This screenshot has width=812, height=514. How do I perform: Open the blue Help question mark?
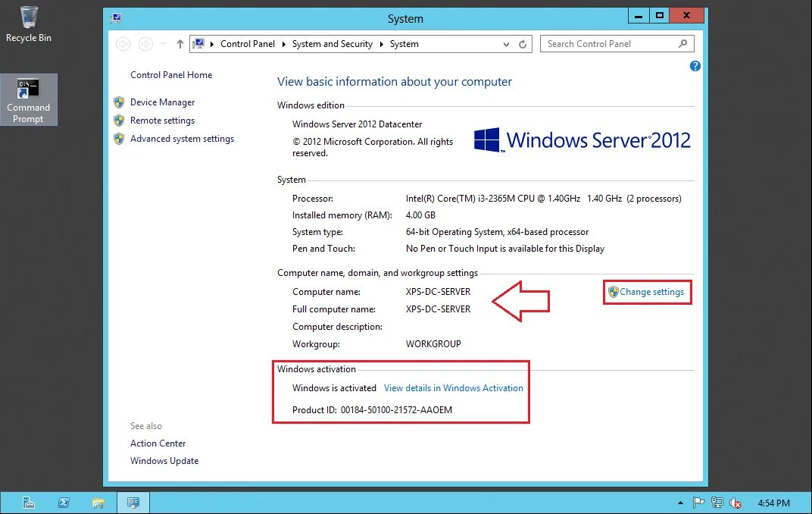pyautogui.click(x=695, y=66)
